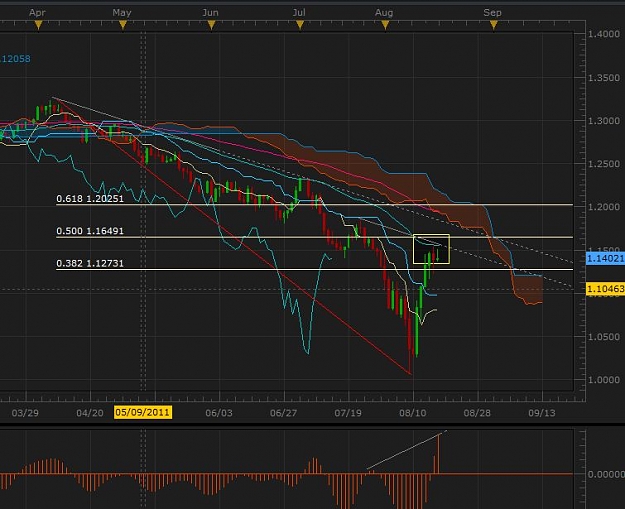Click the tallest histogram bar in oscillator panel

[x=439, y=454]
